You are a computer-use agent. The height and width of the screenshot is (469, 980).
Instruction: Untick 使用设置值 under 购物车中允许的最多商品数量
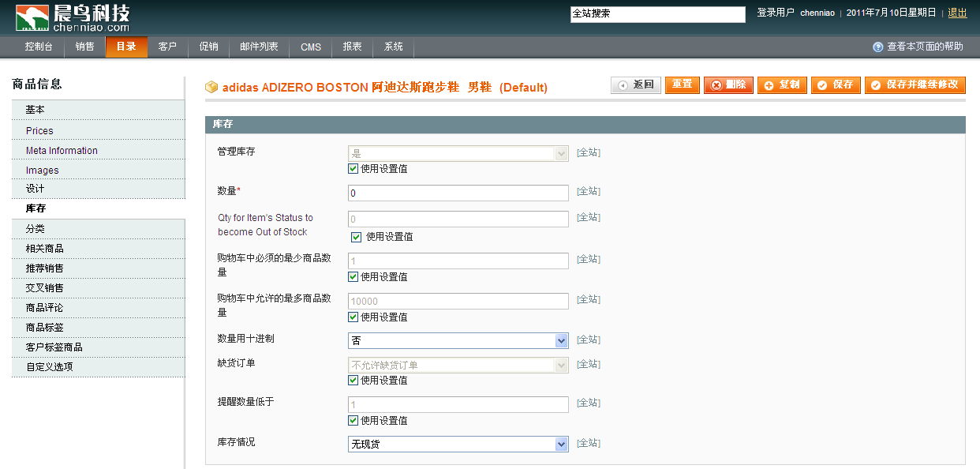click(353, 317)
